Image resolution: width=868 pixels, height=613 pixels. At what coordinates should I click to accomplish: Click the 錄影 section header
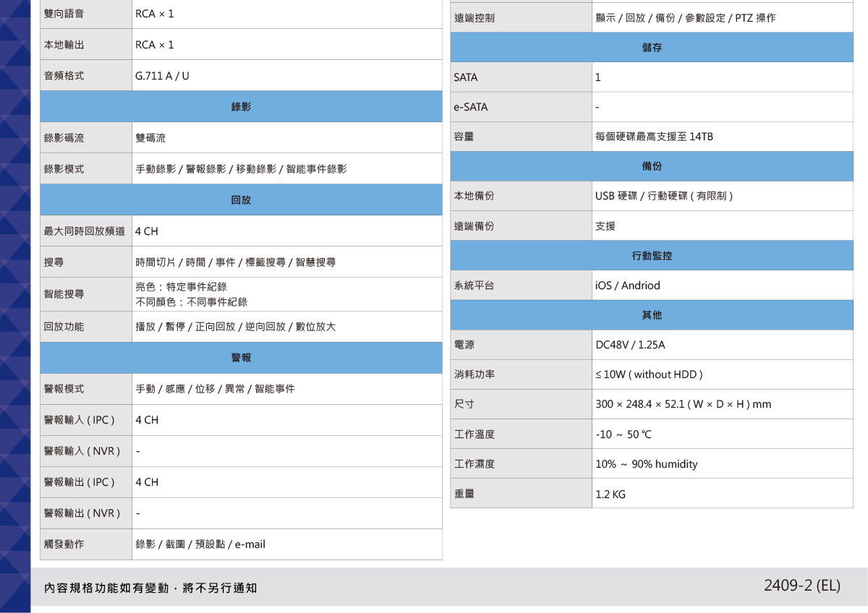pos(241,107)
